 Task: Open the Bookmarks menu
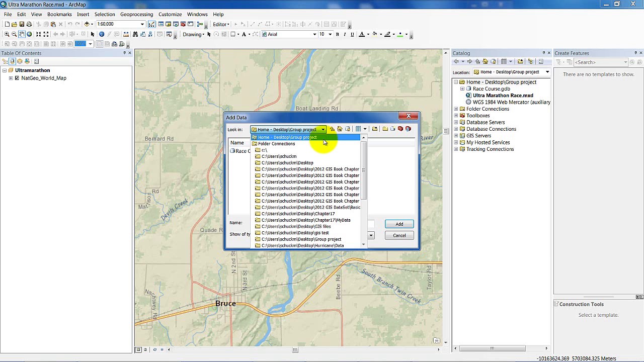coord(59,14)
